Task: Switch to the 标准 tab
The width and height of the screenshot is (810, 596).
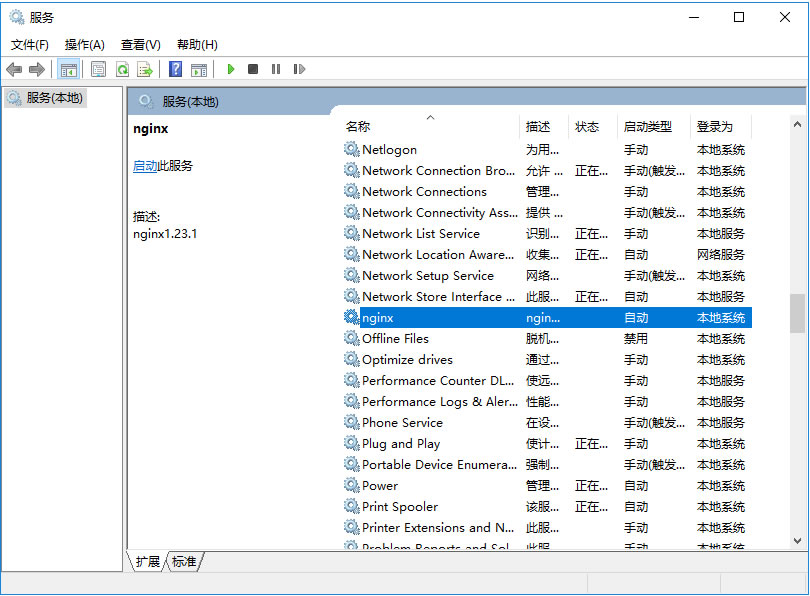Action: tap(184, 562)
